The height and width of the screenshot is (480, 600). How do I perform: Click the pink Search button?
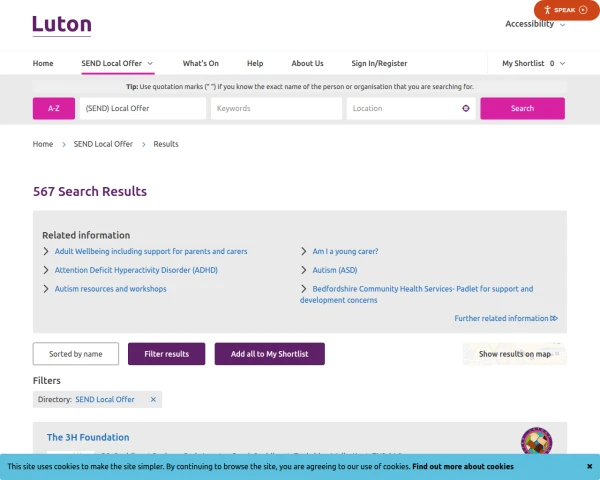click(x=522, y=108)
